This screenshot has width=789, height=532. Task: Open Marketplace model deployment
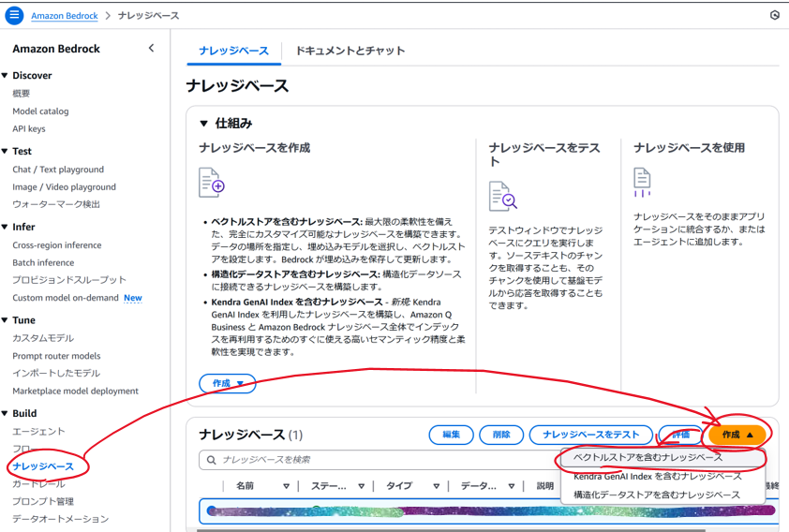click(x=76, y=392)
